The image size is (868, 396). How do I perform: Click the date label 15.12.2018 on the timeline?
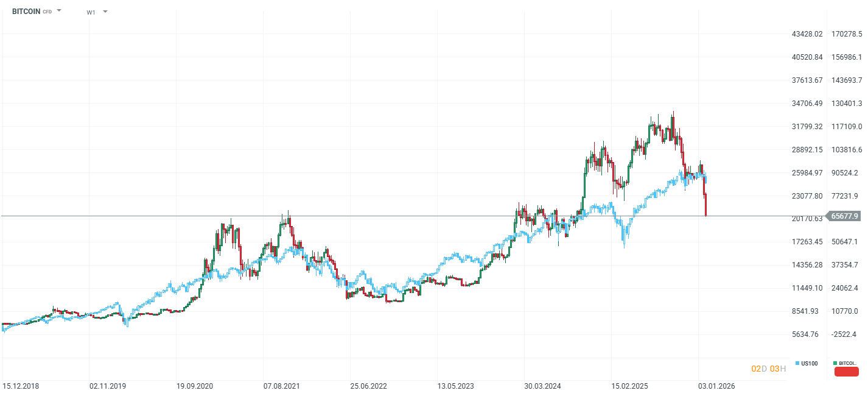pyautogui.click(x=21, y=385)
